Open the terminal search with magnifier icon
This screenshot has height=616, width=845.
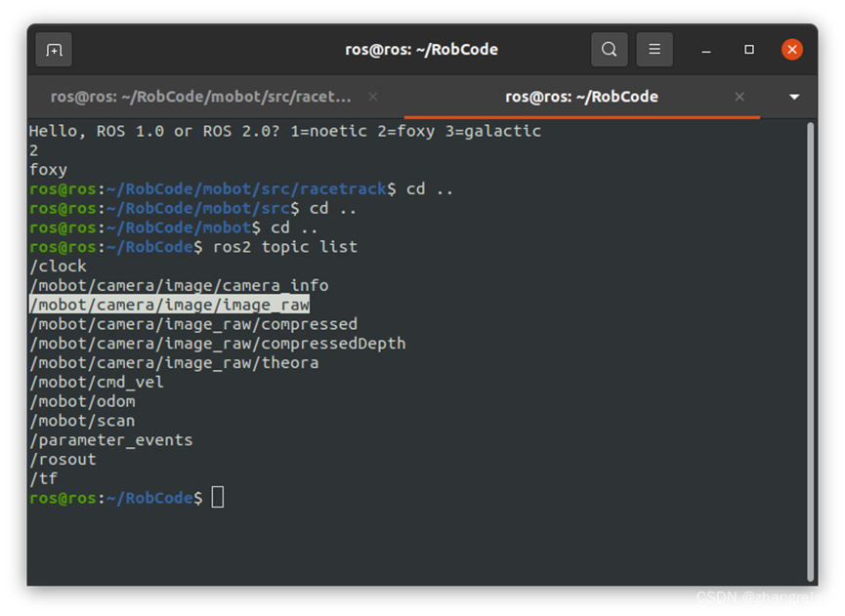pos(609,49)
